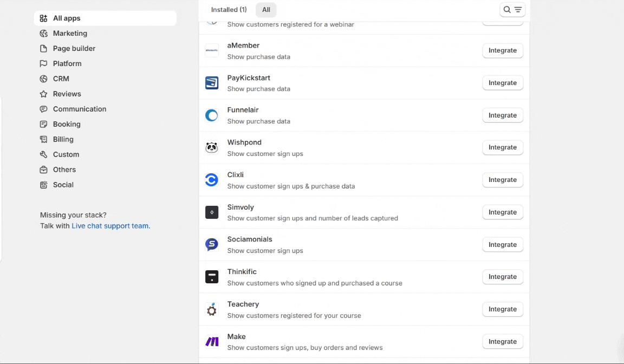Click the Marketing category icon

(x=43, y=34)
